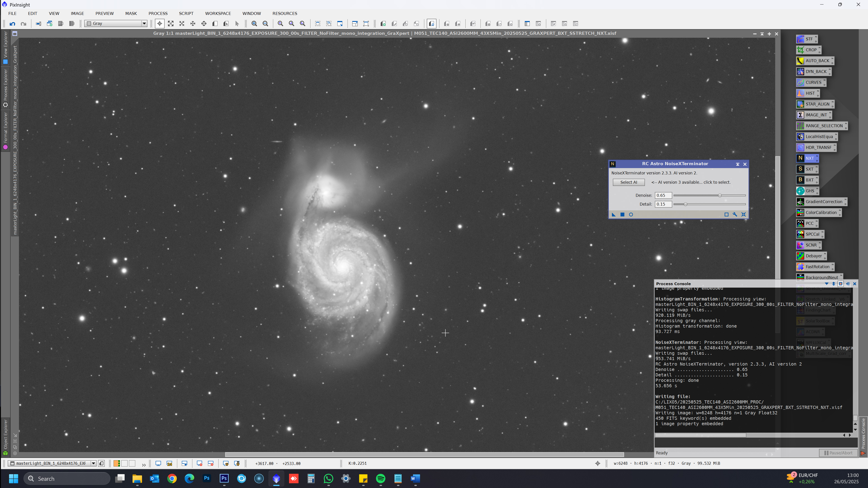Open the Gray channel dropdown
Screen dimensions: 868x488
coord(144,23)
